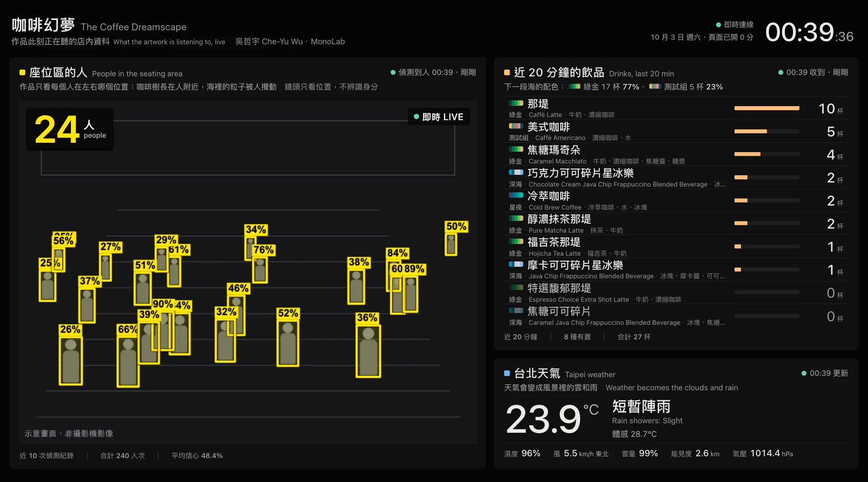This screenshot has height=482, width=868.
Task: Click the green status dot beside 即時連線
Action: [718, 25]
